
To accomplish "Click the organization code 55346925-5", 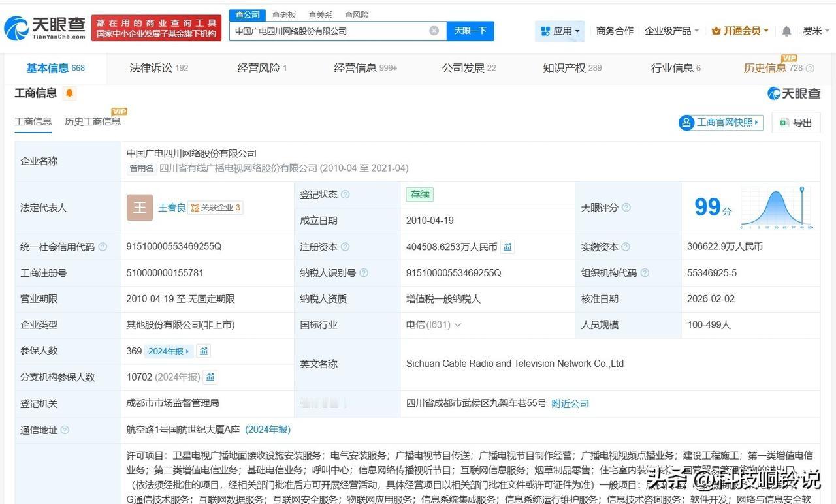I will point(712,273).
